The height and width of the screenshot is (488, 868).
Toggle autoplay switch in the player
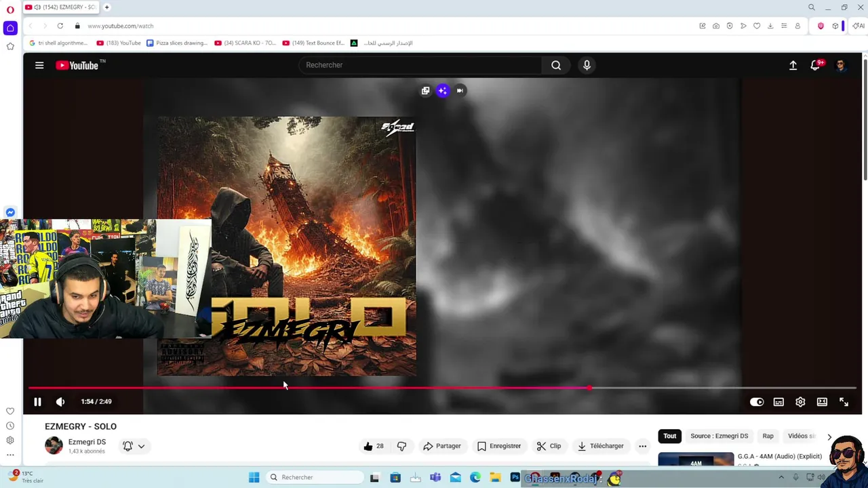point(757,402)
